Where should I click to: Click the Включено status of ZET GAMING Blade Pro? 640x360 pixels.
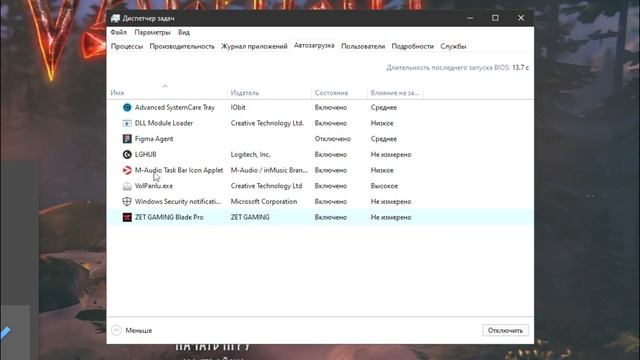point(331,217)
